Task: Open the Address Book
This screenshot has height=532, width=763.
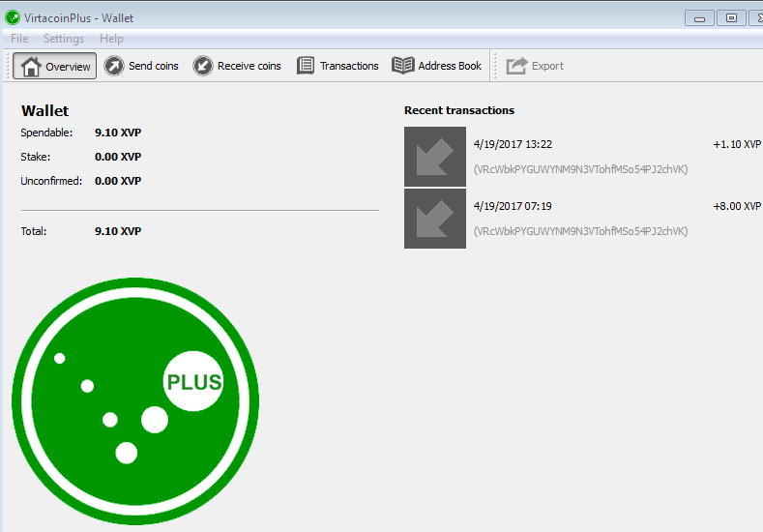Action: [436, 66]
